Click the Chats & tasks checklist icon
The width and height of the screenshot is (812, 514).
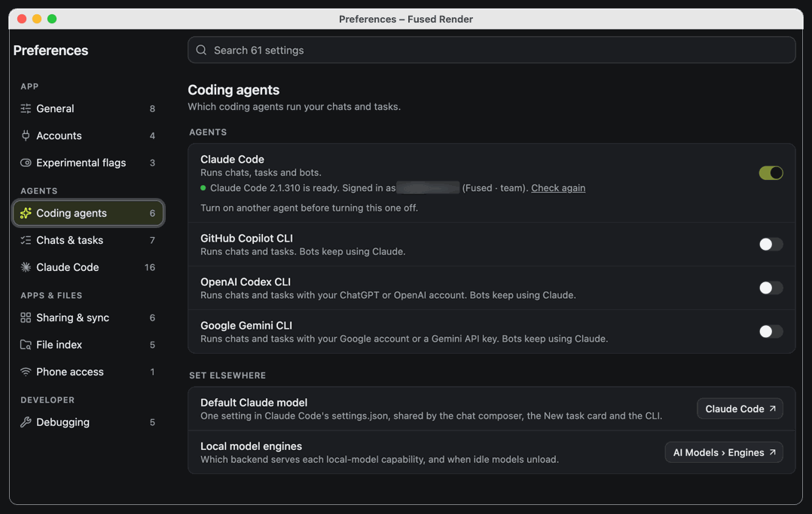click(26, 240)
